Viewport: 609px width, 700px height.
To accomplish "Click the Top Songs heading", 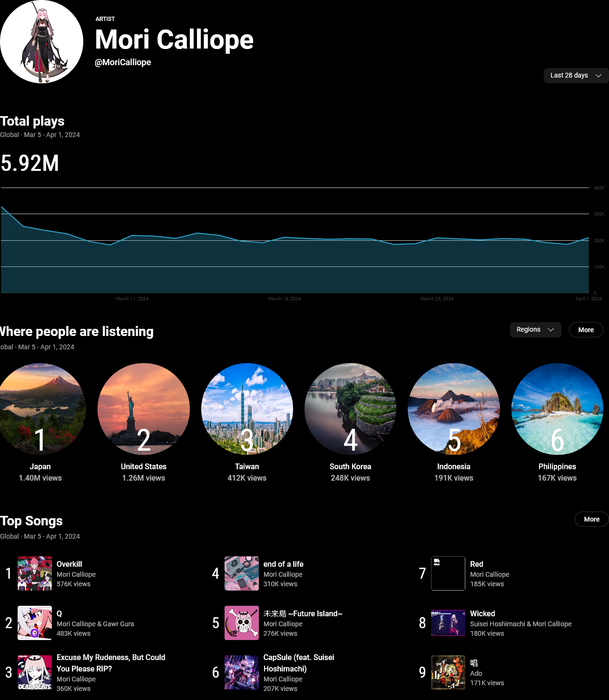I will coord(31,521).
